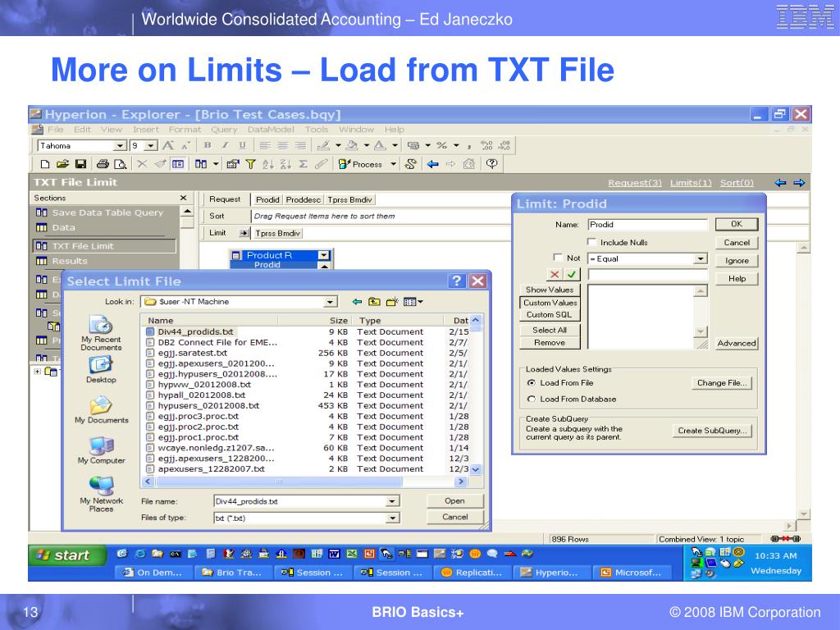This screenshot has height=630, width=840.
Task: Open Print Preview from the toolbar
Action: click(121, 164)
